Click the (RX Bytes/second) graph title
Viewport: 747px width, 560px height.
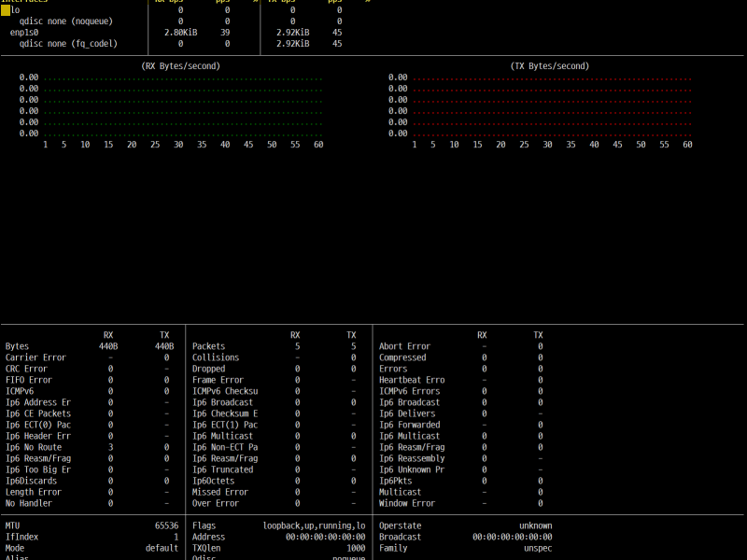pyautogui.click(x=180, y=66)
